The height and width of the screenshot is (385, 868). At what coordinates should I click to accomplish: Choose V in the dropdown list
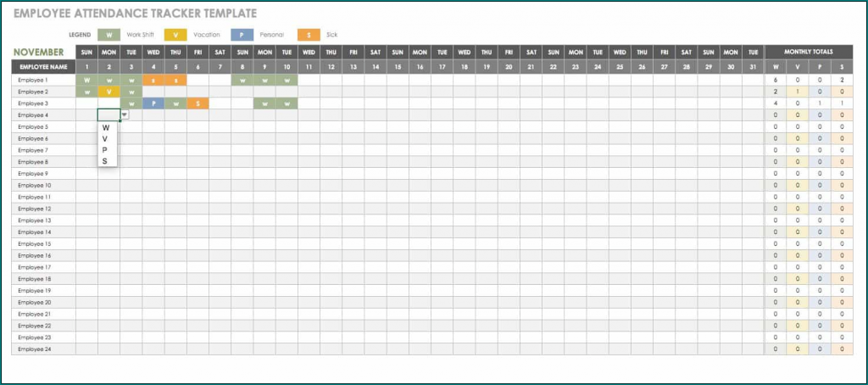[105, 139]
